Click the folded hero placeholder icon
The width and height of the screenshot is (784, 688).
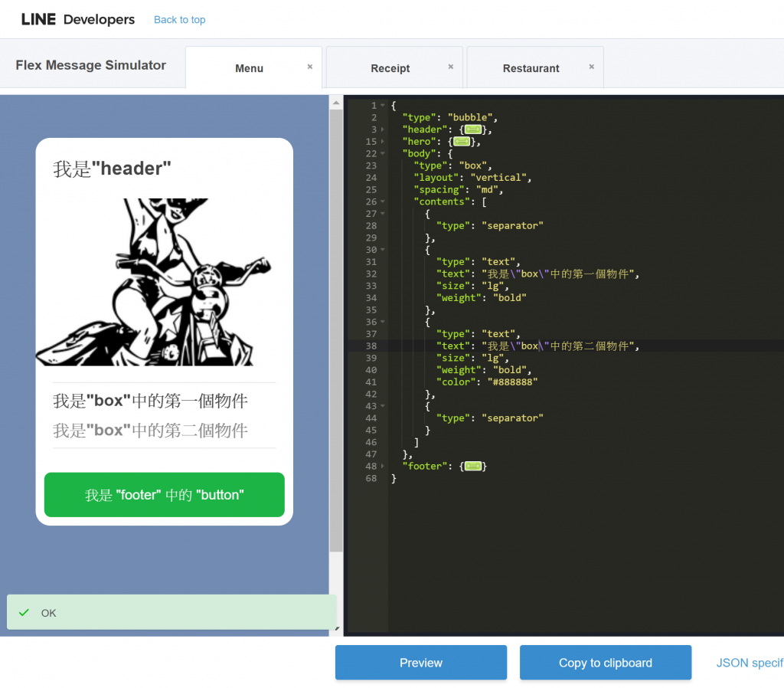[462, 142]
